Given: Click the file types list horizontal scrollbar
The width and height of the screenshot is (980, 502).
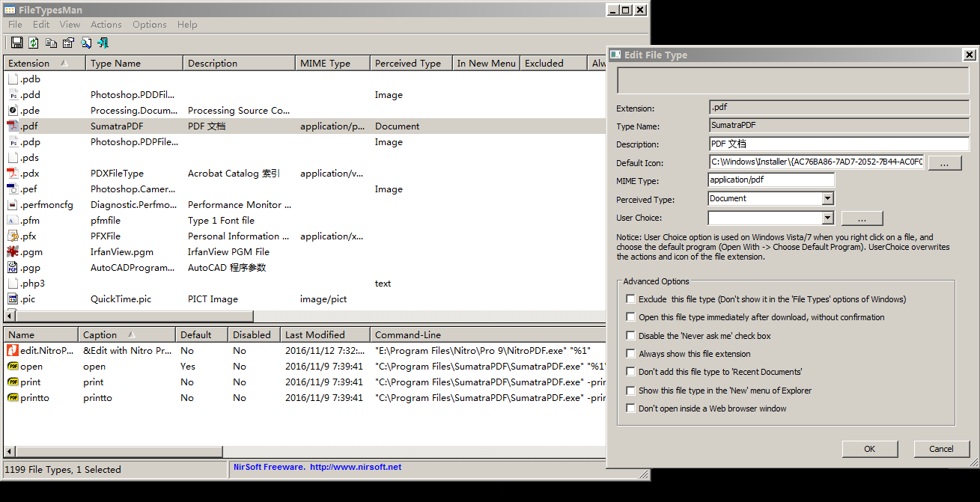Looking at the screenshot, I should pos(134,316).
